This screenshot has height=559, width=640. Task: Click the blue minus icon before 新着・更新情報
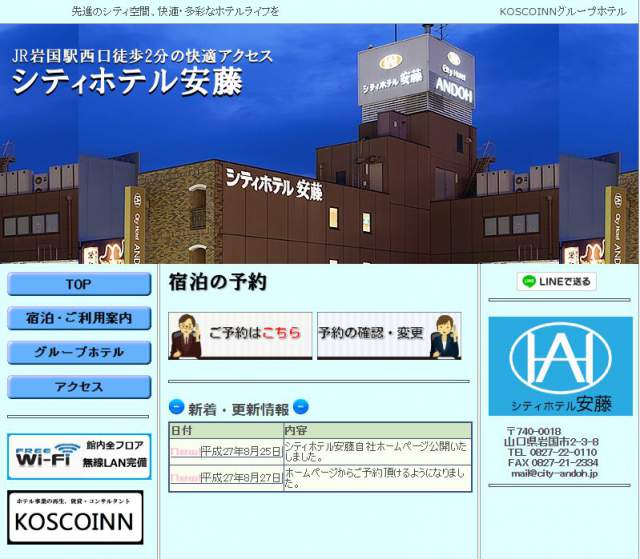[x=176, y=407]
